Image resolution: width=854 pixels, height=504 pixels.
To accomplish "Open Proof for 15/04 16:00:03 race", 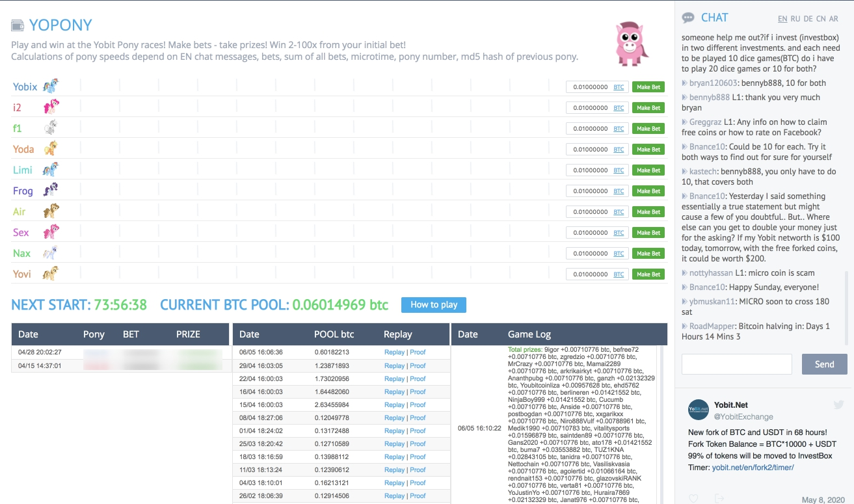I will tap(418, 405).
